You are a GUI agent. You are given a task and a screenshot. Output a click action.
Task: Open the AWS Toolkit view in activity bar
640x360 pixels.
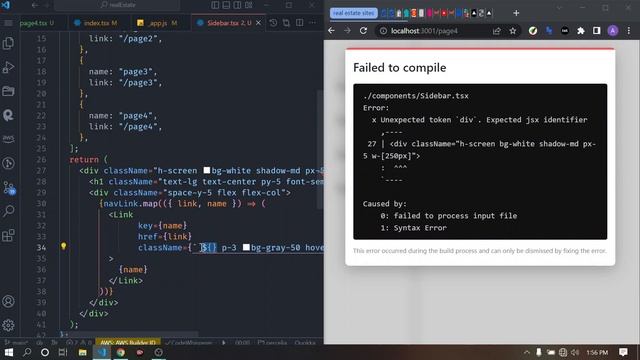[x=8, y=139]
